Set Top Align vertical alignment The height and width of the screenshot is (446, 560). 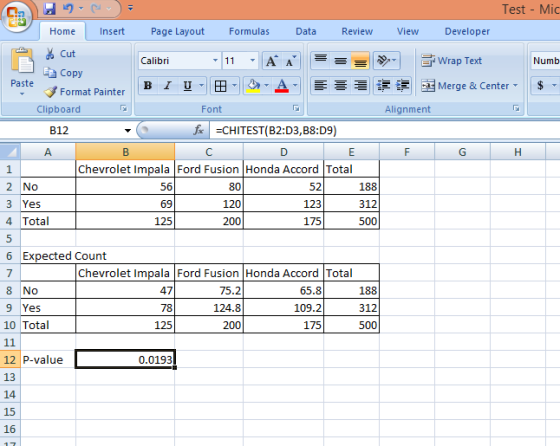coord(321,60)
